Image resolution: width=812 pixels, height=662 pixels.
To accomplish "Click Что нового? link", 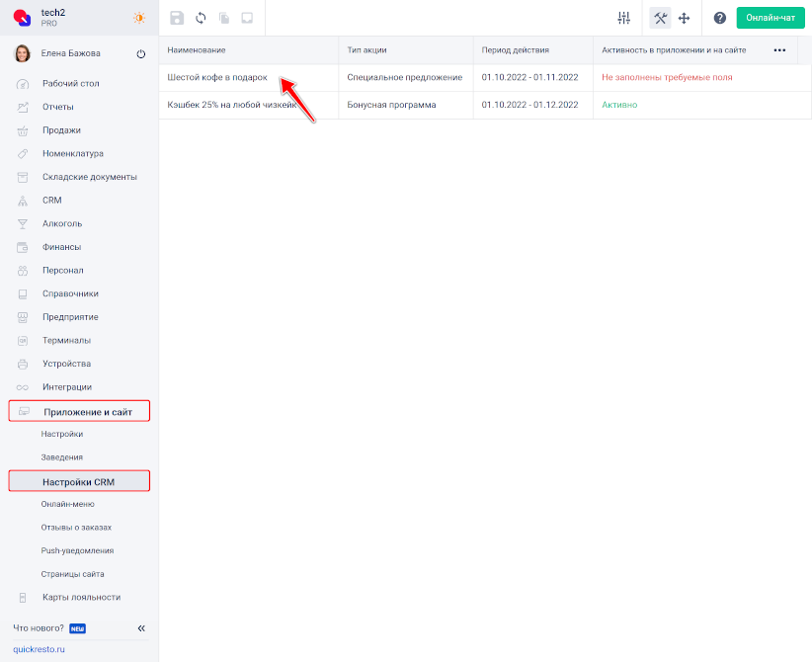I will [x=39, y=627].
